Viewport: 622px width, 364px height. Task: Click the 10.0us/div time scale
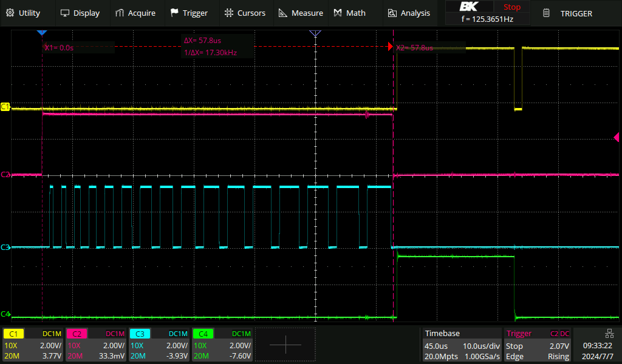tap(481, 346)
